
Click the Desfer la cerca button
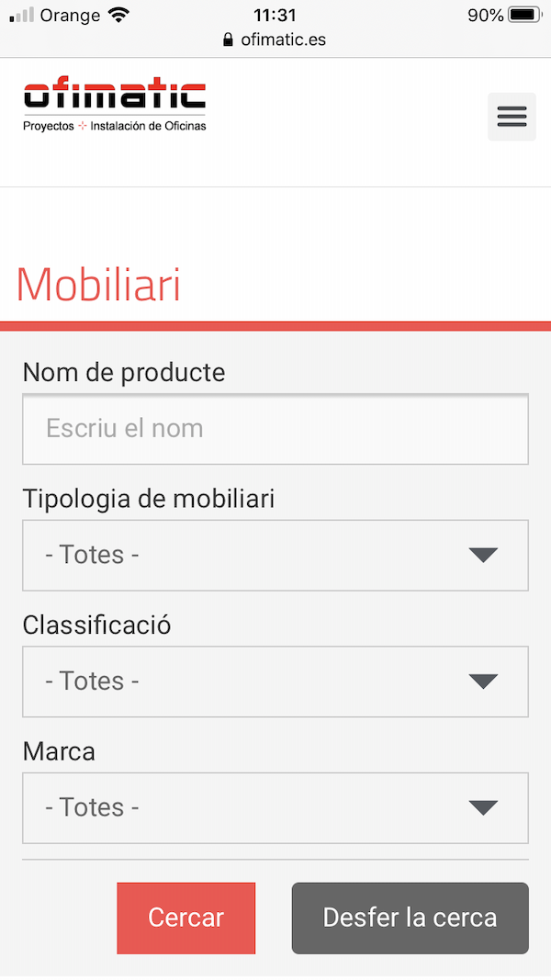[410, 918]
